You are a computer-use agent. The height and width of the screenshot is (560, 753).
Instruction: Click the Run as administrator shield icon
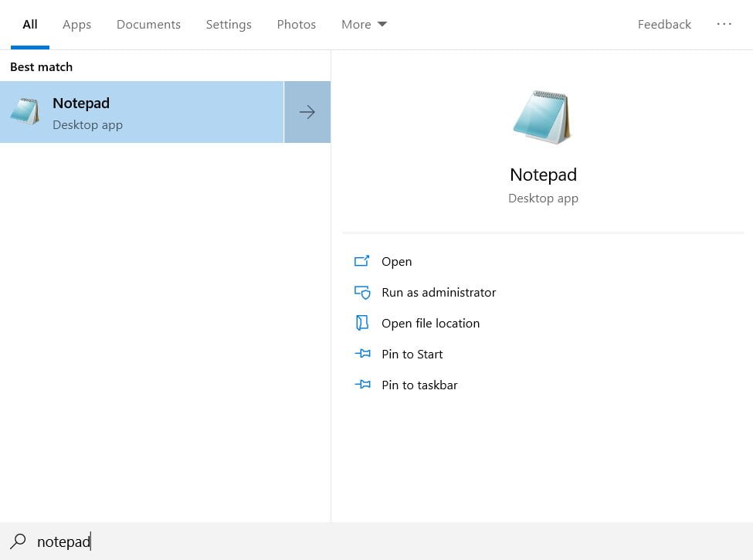(x=362, y=292)
